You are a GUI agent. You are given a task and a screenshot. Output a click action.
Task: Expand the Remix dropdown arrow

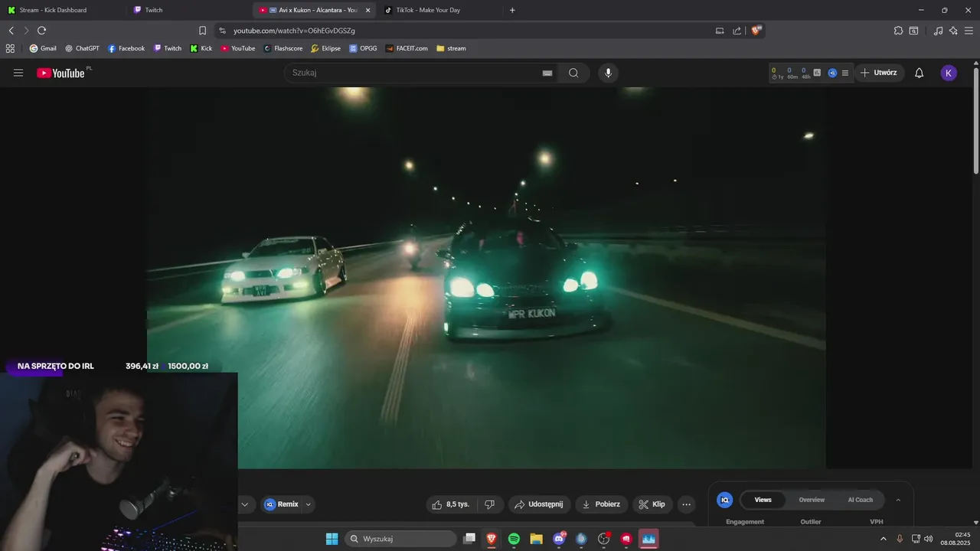tap(309, 504)
